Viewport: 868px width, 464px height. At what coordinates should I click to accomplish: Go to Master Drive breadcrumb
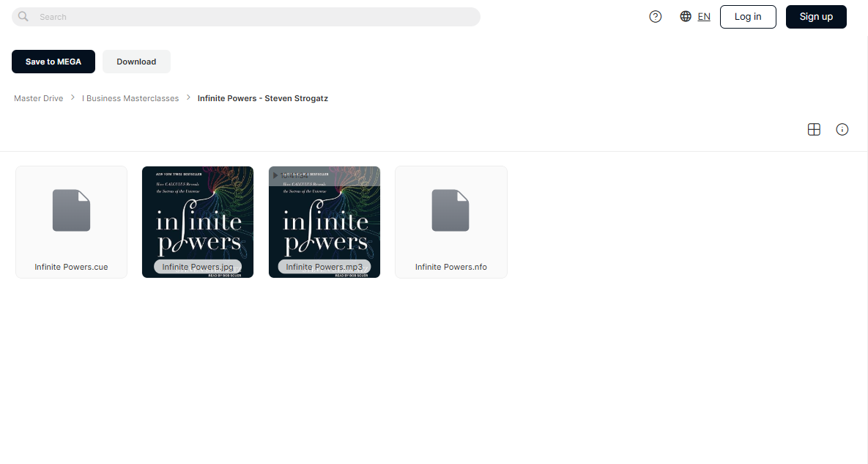click(x=38, y=98)
